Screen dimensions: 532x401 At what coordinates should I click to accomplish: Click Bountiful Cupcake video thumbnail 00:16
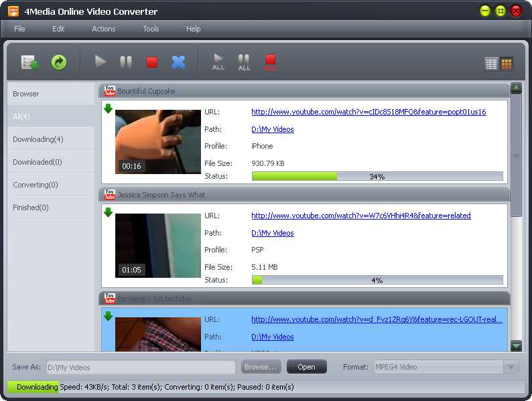[158, 142]
